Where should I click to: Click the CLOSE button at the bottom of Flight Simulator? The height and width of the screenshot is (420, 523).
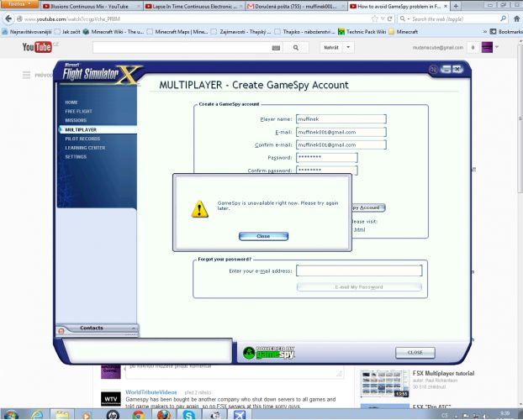(415, 352)
